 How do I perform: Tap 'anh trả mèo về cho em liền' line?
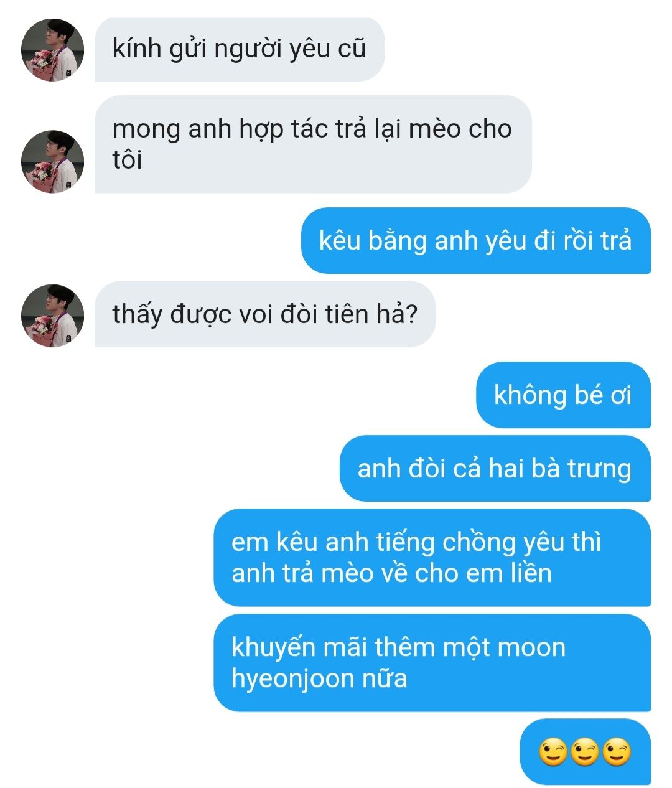(391, 573)
